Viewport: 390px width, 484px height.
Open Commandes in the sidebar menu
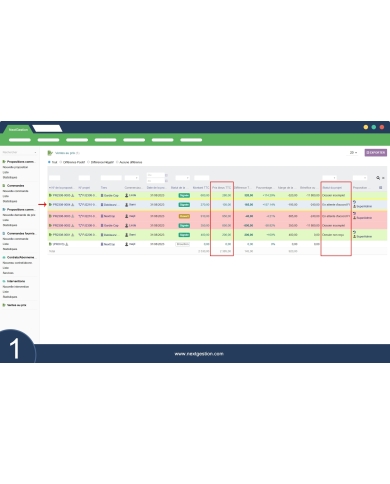(15, 185)
